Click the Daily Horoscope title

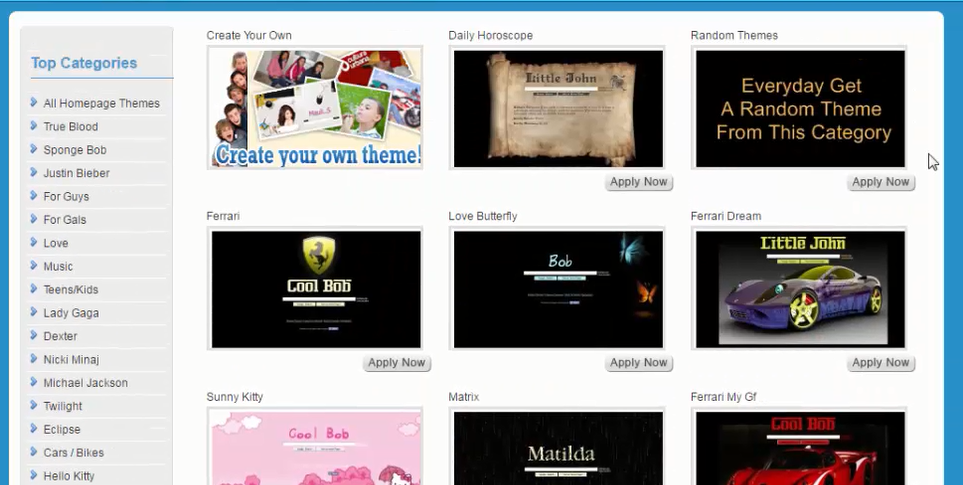491,36
